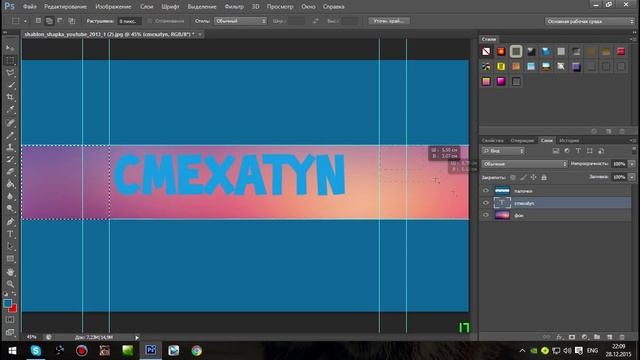The height and width of the screenshot is (360, 640).
Task: Open the tool preset picker arrow
Action: click(x=25, y=21)
